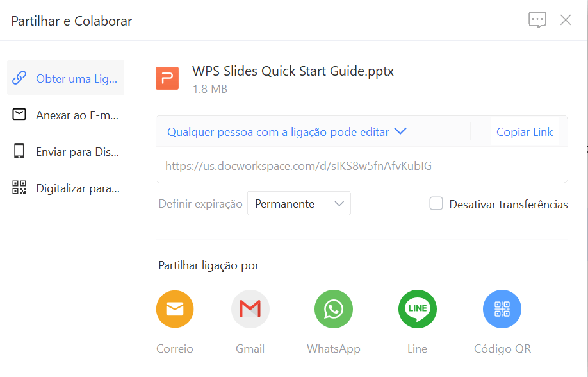Open the Digitalizar para tab
This screenshot has width=588, height=377.
(x=65, y=188)
